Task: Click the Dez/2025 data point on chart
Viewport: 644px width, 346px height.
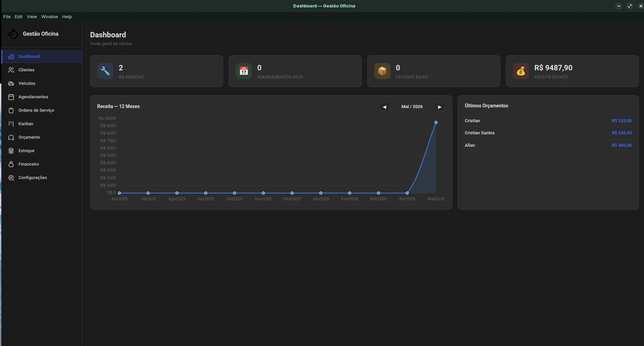Action: coord(292,193)
